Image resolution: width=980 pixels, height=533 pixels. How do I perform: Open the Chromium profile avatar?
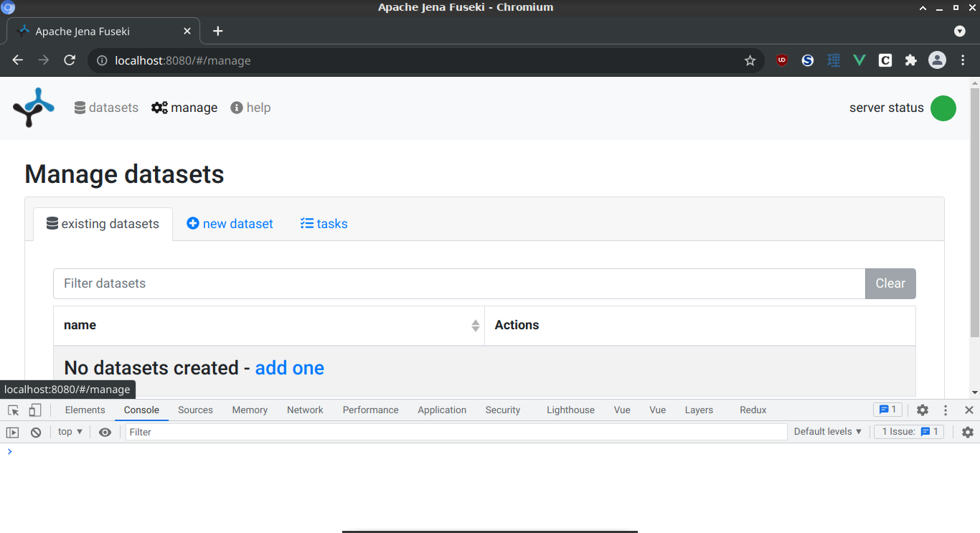click(x=937, y=60)
